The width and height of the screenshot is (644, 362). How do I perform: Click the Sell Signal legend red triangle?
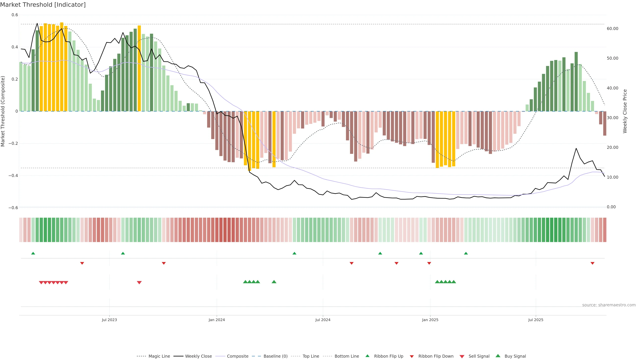462,356
